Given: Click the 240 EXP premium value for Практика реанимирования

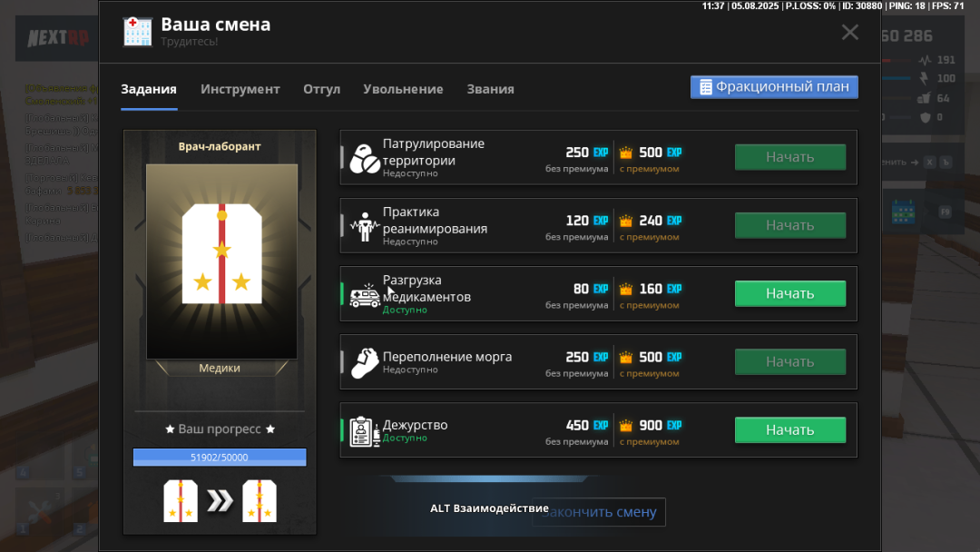Looking at the screenshot, I should 660,221.
